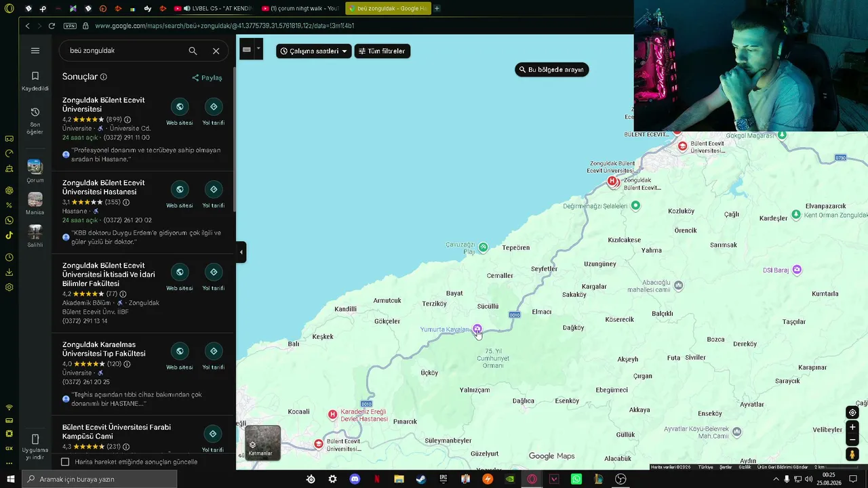Show rating info for Bülent Ecevit Üniversitesi Hastanesi

pos(126,202)
